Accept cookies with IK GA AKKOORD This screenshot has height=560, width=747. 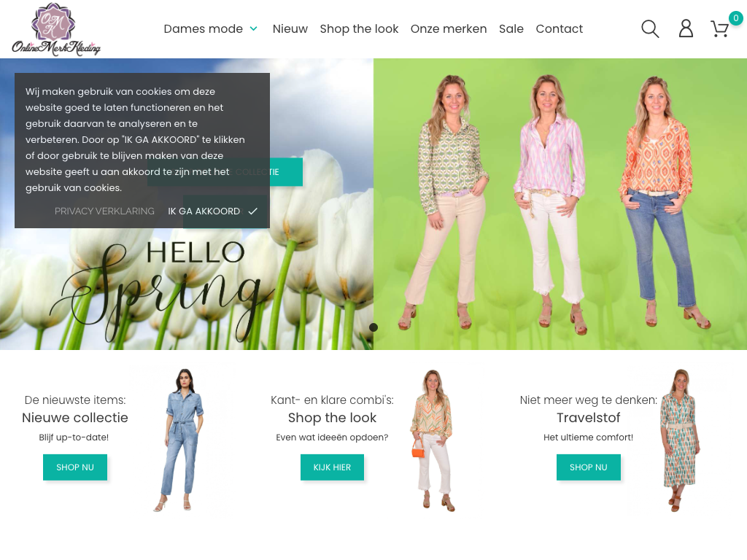(x=204, y=211)
